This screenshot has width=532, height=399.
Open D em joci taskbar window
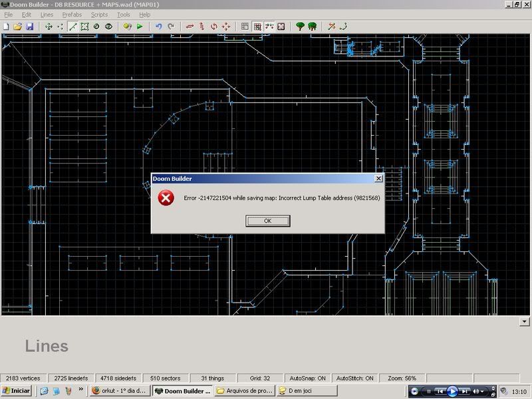point(307,391)
